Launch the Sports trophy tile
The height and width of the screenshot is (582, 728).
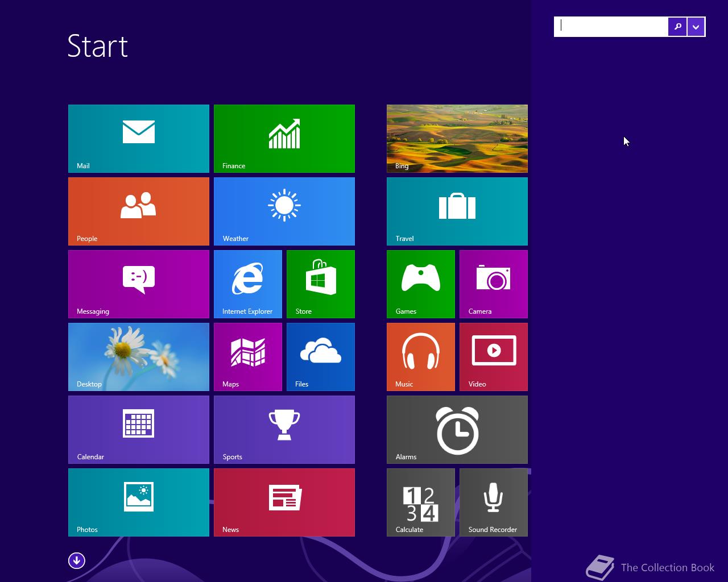[x=284, y=430]
